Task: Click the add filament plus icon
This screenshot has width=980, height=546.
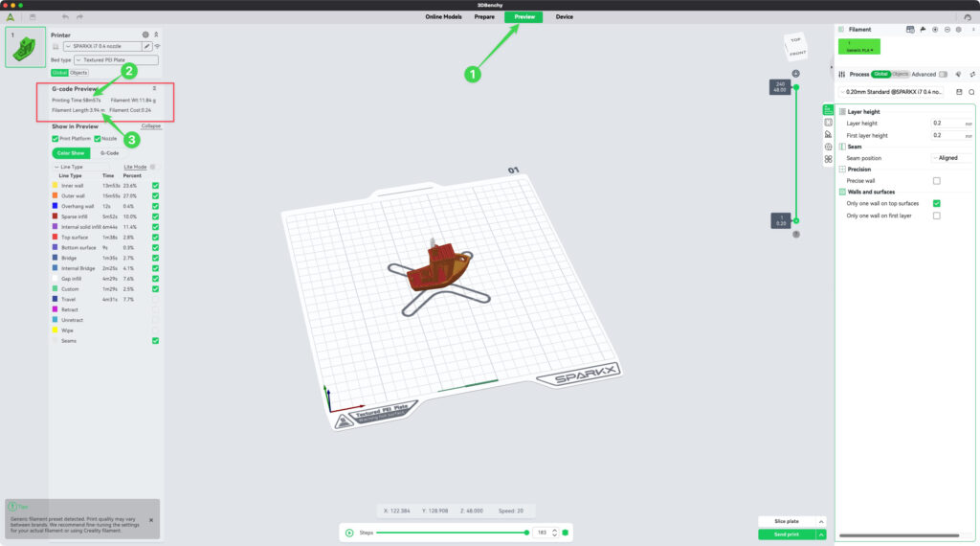Action: [x=935, y=30]
